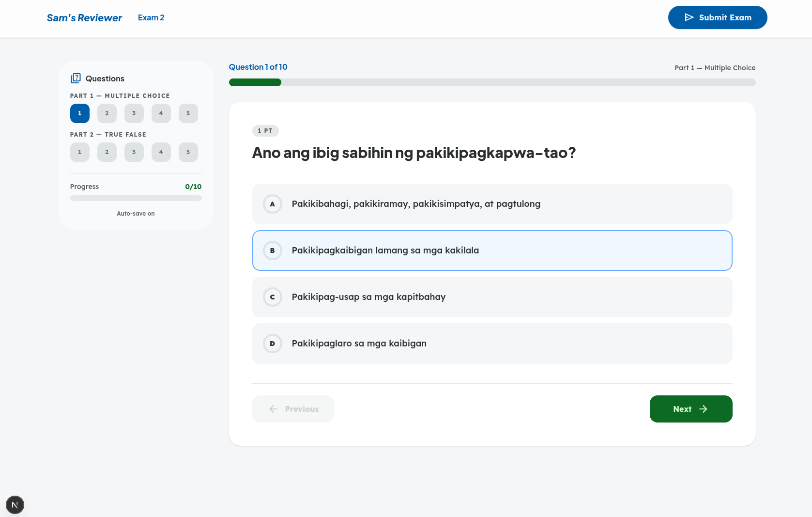Open True False question 1
Image resolution: width=812 pixels, height=517 pixels.
80,152
